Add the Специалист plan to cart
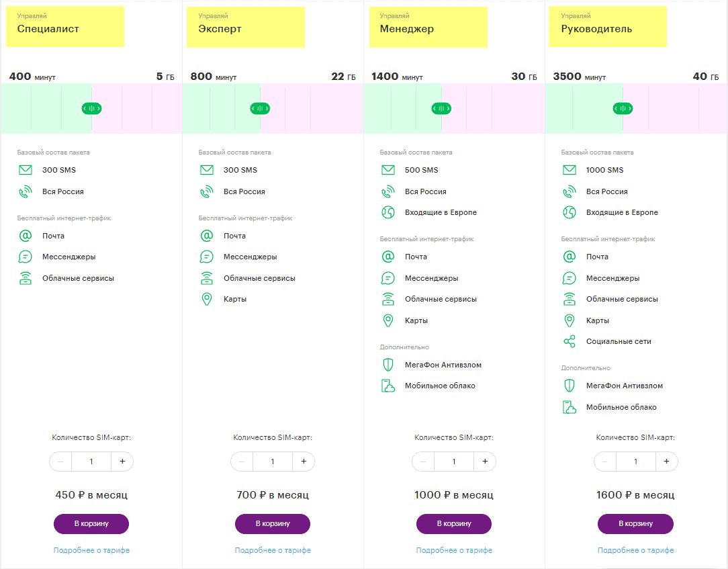Image resolution: width=728 pixels, height=569 pixels. pos(91,523)
